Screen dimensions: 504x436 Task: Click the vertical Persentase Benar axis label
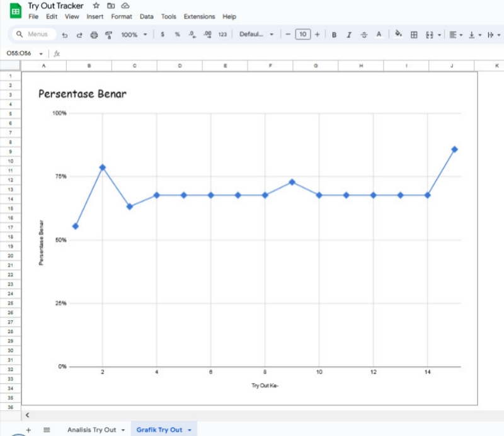pos(41,243)
